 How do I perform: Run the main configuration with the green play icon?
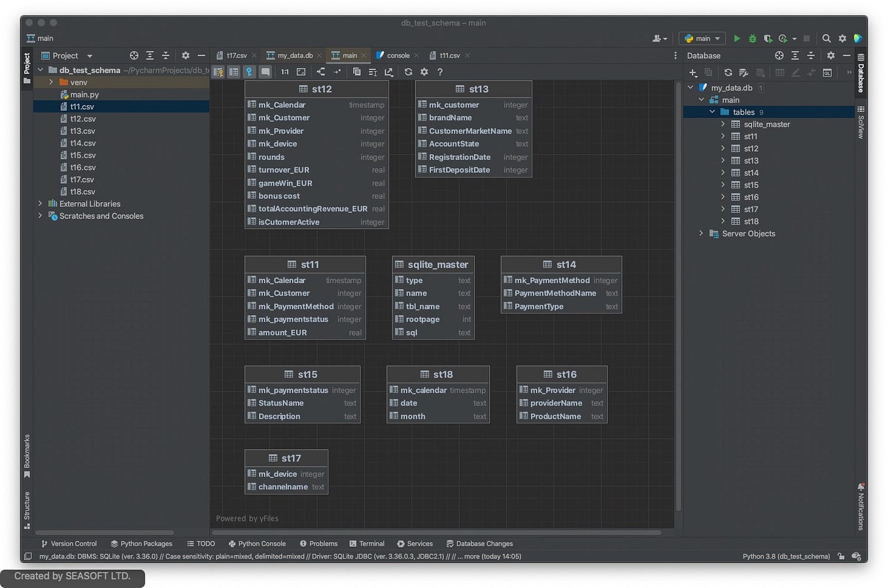737,39
